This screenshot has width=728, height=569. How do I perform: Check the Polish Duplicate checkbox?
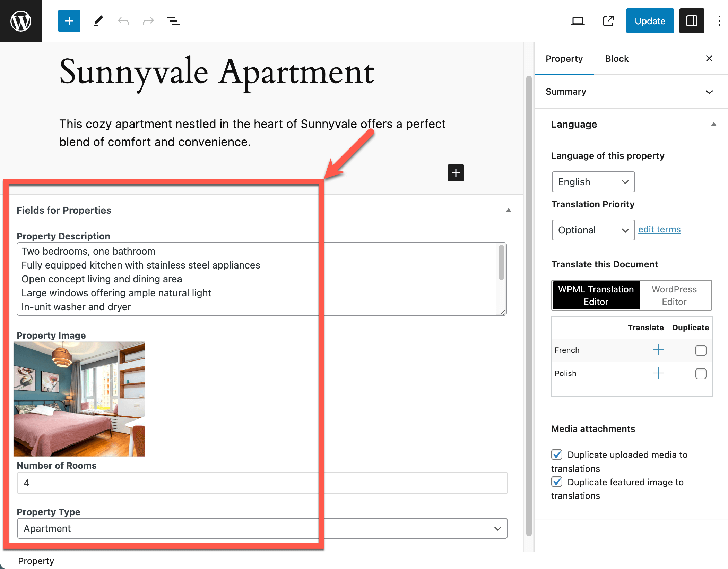coord(701,373)
